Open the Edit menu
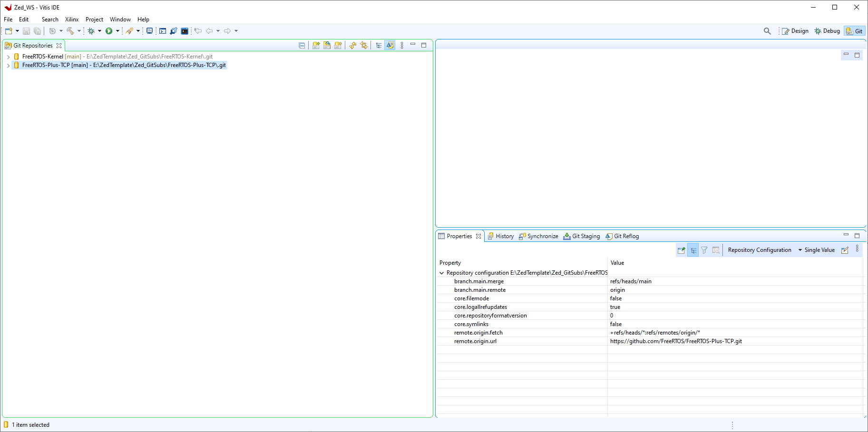The width and height of the screenshot is (868, 432). click(x=24, y=19)
